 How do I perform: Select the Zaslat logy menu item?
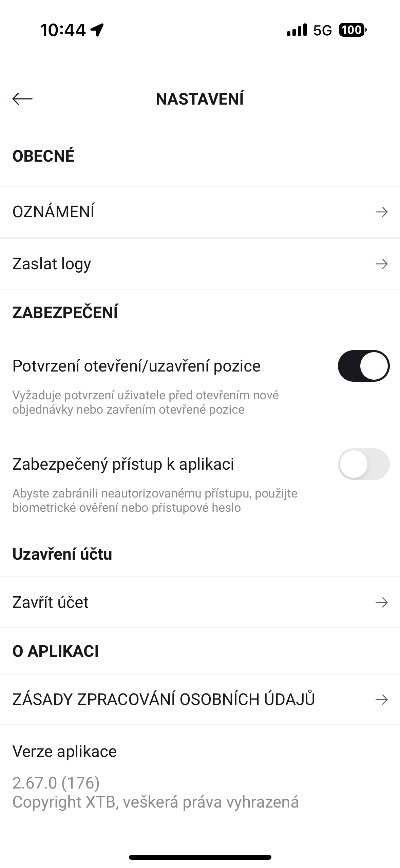[52, 264]
